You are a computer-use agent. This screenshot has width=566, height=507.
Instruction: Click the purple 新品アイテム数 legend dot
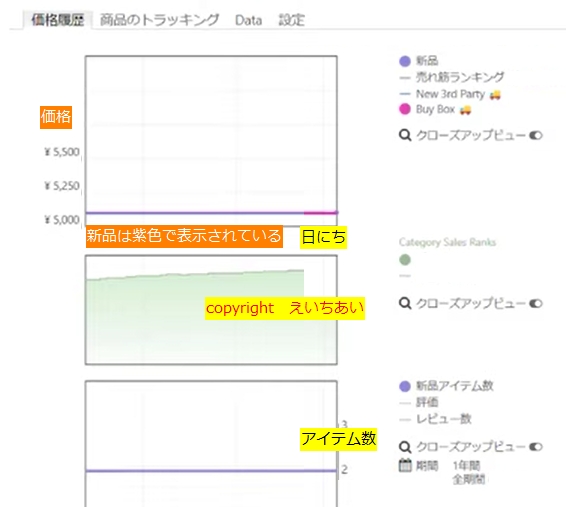[x=405, y=386]
